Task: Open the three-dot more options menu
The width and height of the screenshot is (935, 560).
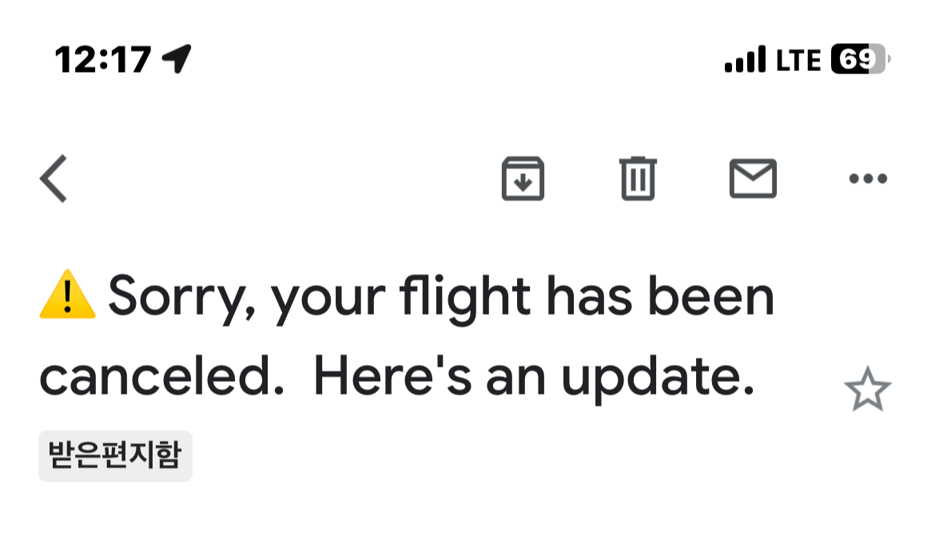Action: (867, 179)
